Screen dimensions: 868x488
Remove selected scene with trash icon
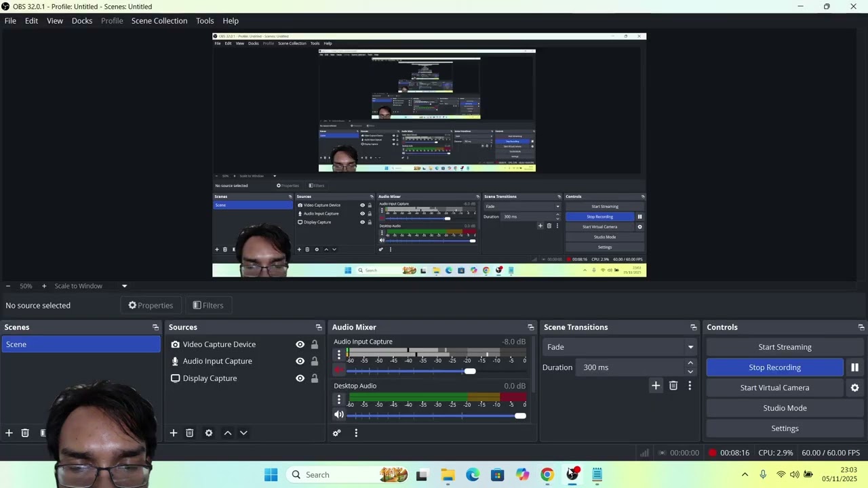click(x=25, y=433)
